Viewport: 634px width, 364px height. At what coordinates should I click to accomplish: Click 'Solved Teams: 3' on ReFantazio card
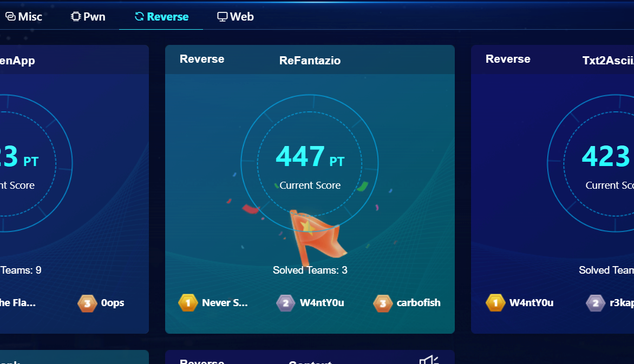coord(310,270)
